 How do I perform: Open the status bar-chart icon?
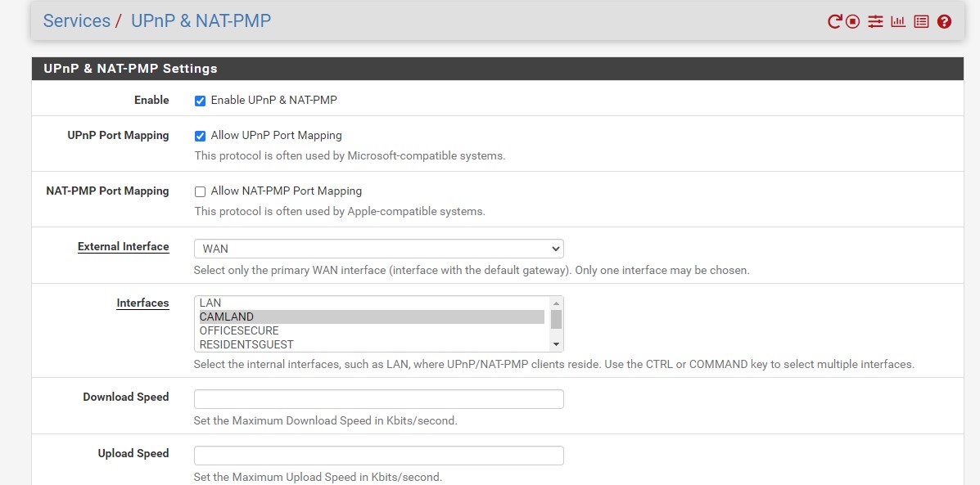pyautogui.click(x=898, y=22)
